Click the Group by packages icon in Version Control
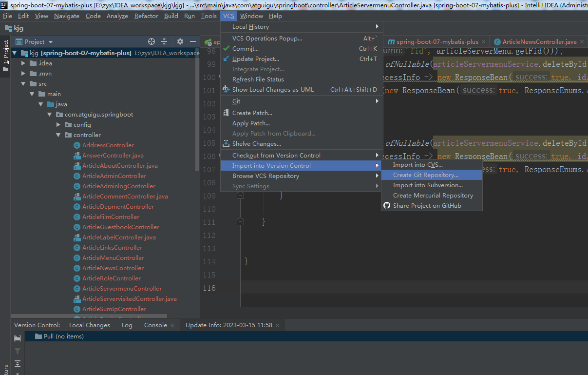Image resolution: width=588 pixels, height=375 pixels. [x=18, y=338]
